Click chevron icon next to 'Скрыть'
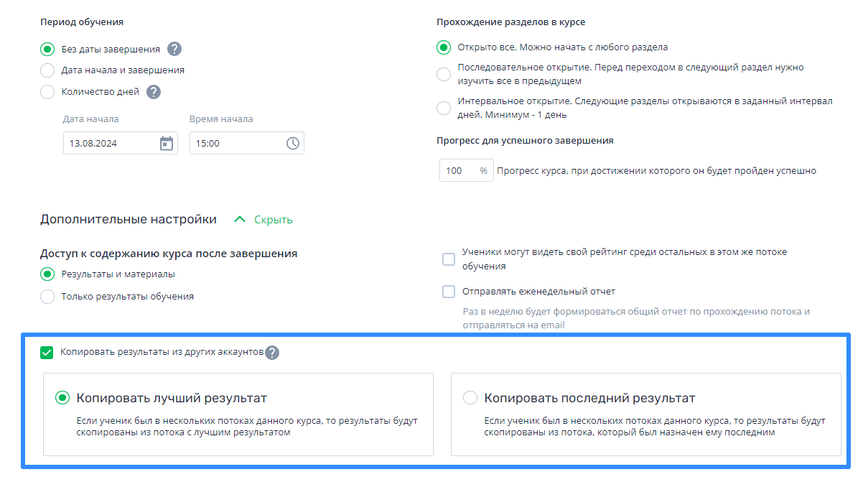Image resolution: width=868 pixels, height=482 pixels. (240, 220)
